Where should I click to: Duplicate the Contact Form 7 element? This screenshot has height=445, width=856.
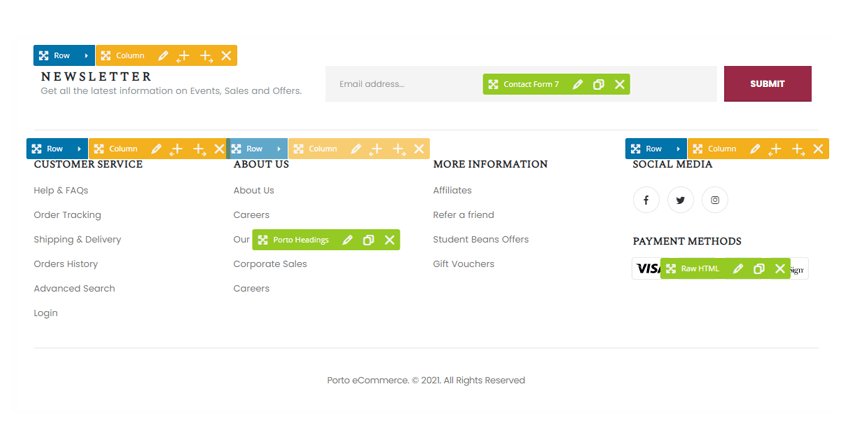coord(599,85)
